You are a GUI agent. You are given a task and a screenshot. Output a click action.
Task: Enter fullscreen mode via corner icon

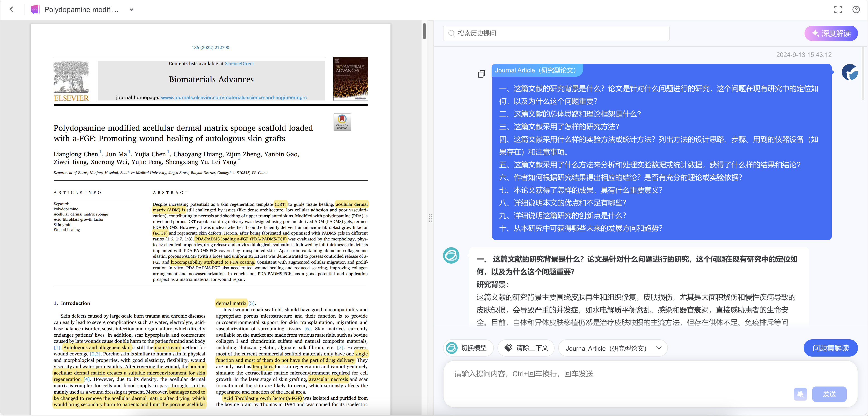pyautogui.click(x=838, y=10)
